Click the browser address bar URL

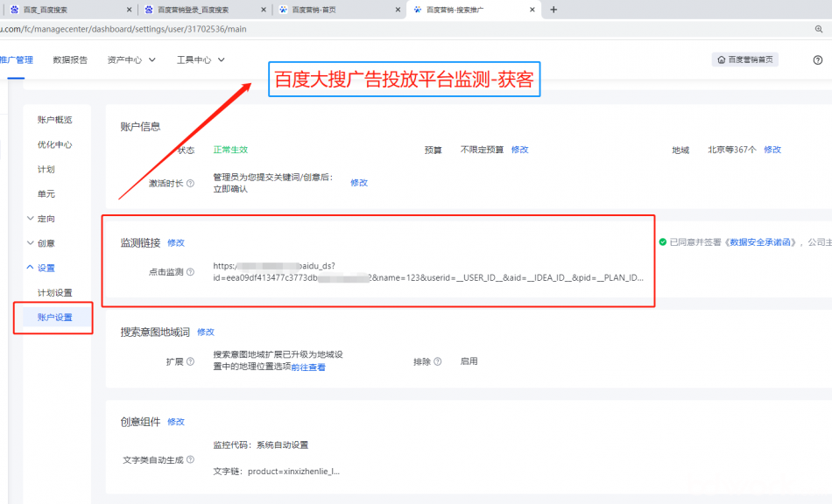[x=123, y=29]
